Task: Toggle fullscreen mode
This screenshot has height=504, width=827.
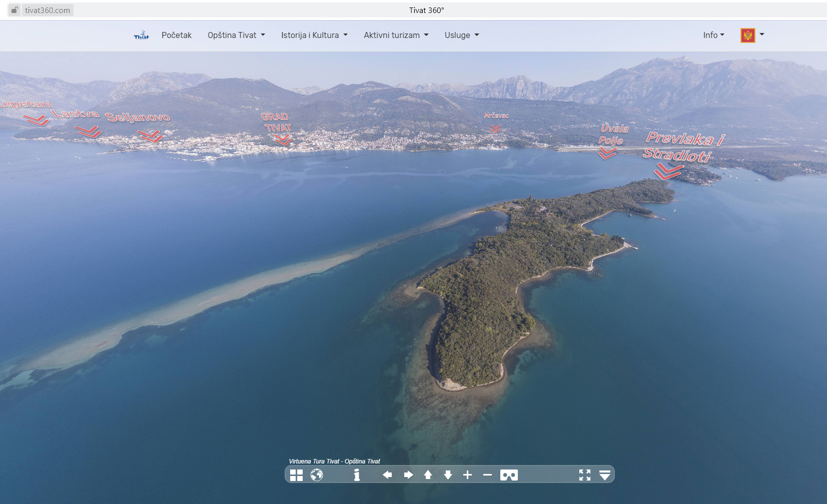Action: [x=584, y=475]
